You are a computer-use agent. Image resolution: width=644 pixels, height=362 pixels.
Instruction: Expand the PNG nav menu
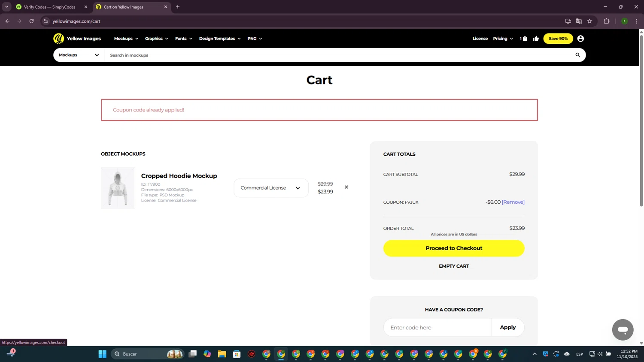[255, 39]
